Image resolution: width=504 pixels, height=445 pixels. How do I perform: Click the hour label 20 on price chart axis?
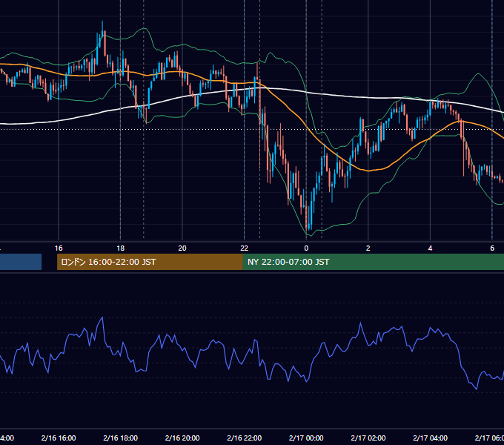[182, 248]
